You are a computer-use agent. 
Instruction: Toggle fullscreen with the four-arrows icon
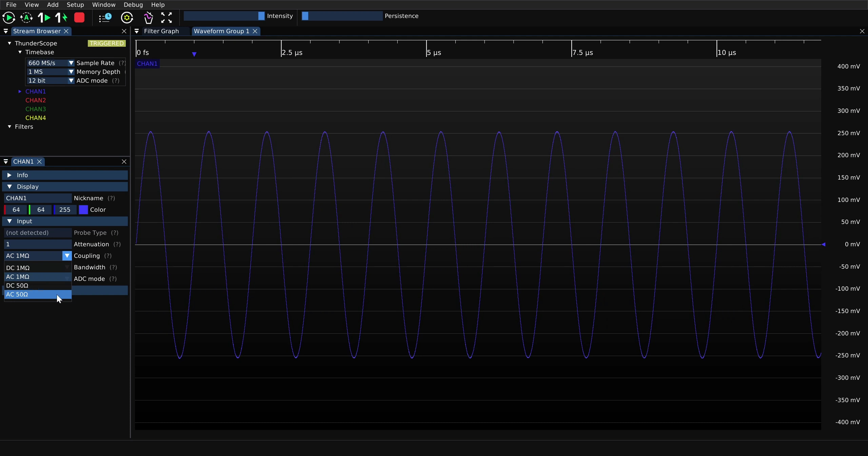click(166, 18)
